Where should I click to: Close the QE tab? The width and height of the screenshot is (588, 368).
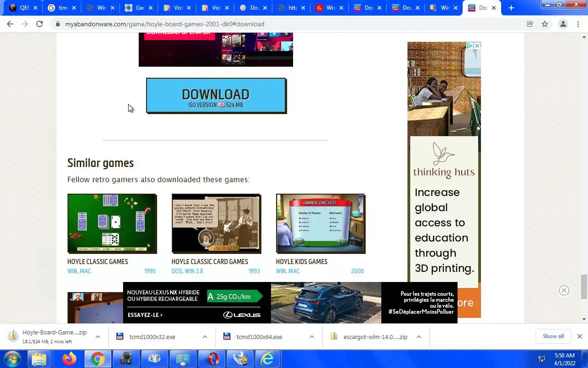click(x=35, y=8)
